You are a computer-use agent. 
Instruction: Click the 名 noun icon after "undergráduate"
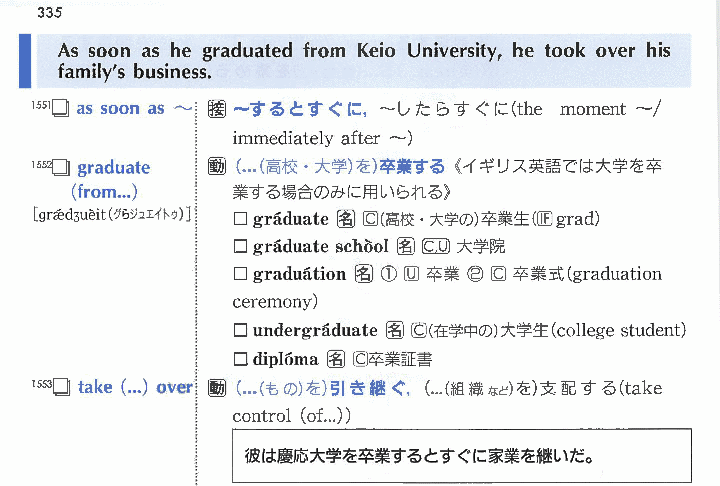pyautogui.click(x=394, y=330)
